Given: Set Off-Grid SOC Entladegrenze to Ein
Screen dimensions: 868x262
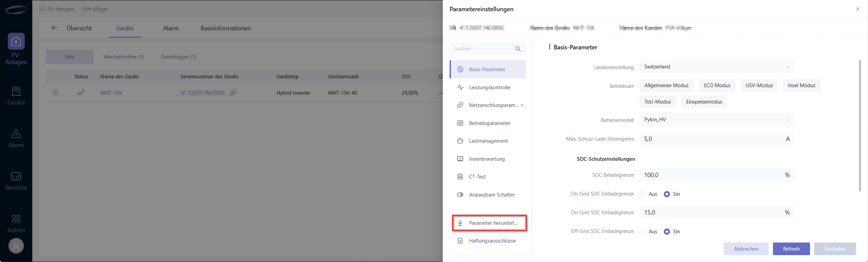Looking at the screenshot, I should (x=667, y=231).
